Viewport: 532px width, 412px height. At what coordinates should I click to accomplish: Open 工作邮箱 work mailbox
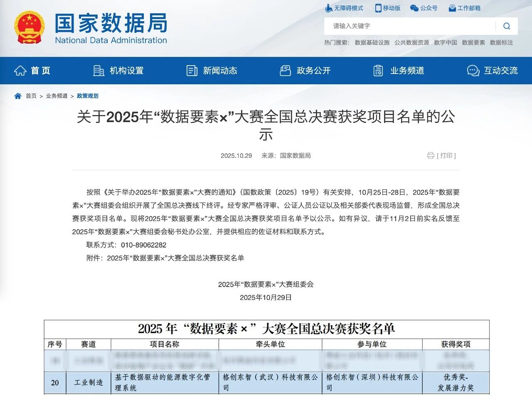coord(465,8)
